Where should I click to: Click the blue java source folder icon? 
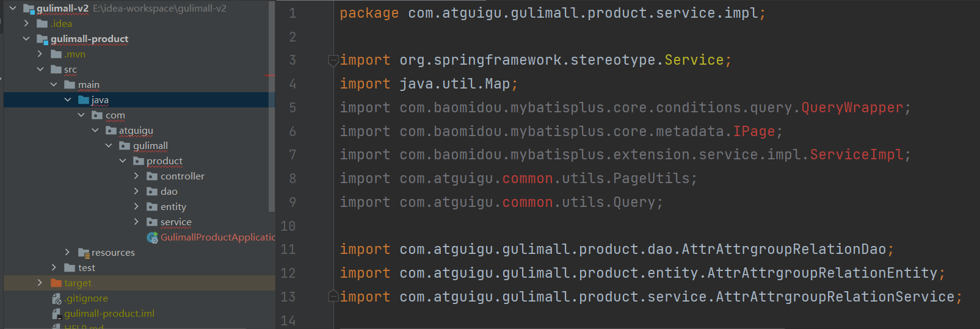click(84, 100)
